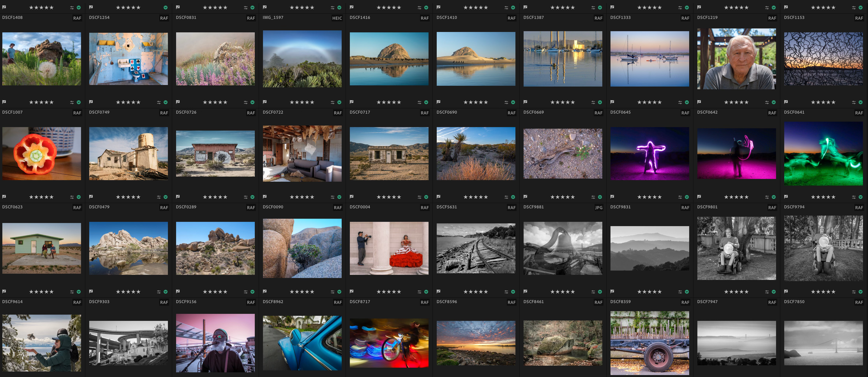Click the file name DSCF1333
This screenshot has width=868, height=377.
(x=620, y=18)
